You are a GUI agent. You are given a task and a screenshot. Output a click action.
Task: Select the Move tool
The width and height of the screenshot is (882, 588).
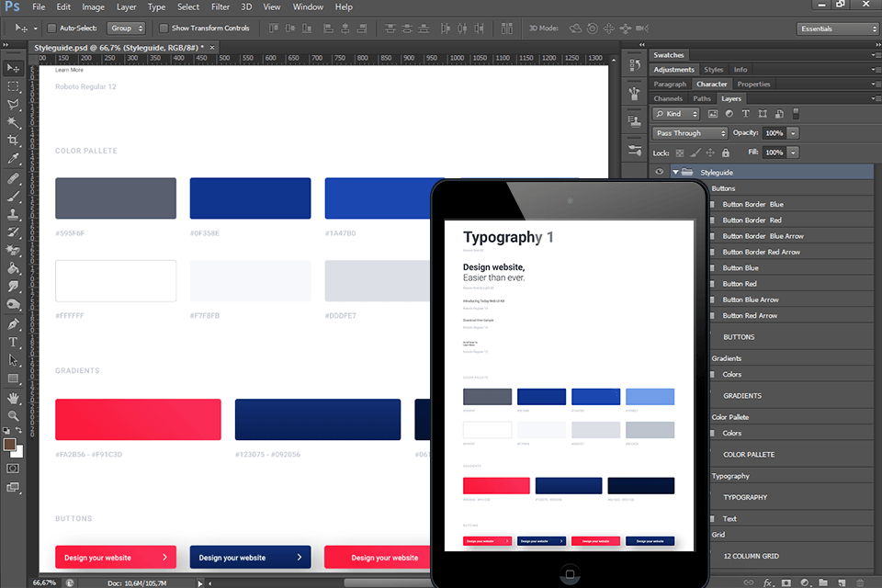click(x=13, y=68)
